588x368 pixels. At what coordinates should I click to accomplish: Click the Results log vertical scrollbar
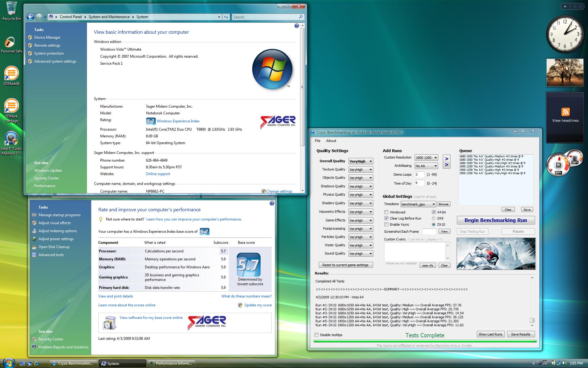click(x=532, y=301)
